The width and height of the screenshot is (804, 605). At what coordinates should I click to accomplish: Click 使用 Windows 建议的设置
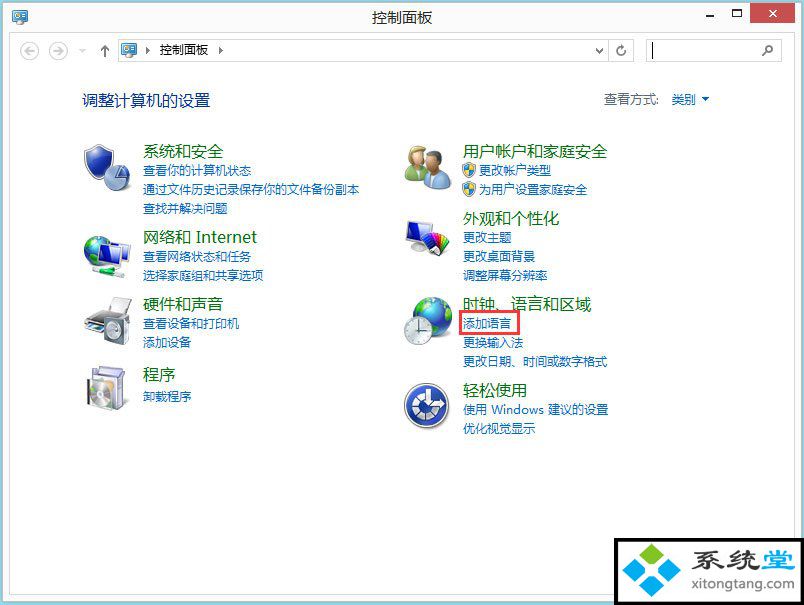coord(535,410)
